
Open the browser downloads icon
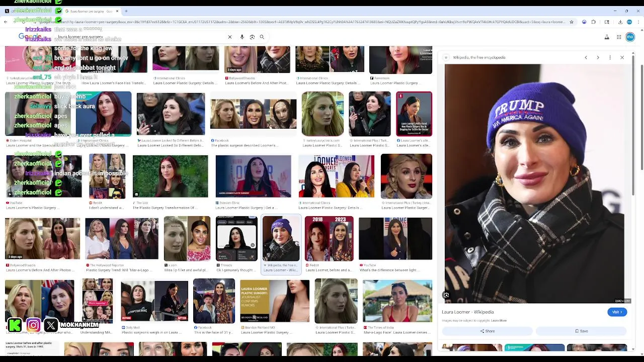[x=620, y=22]
